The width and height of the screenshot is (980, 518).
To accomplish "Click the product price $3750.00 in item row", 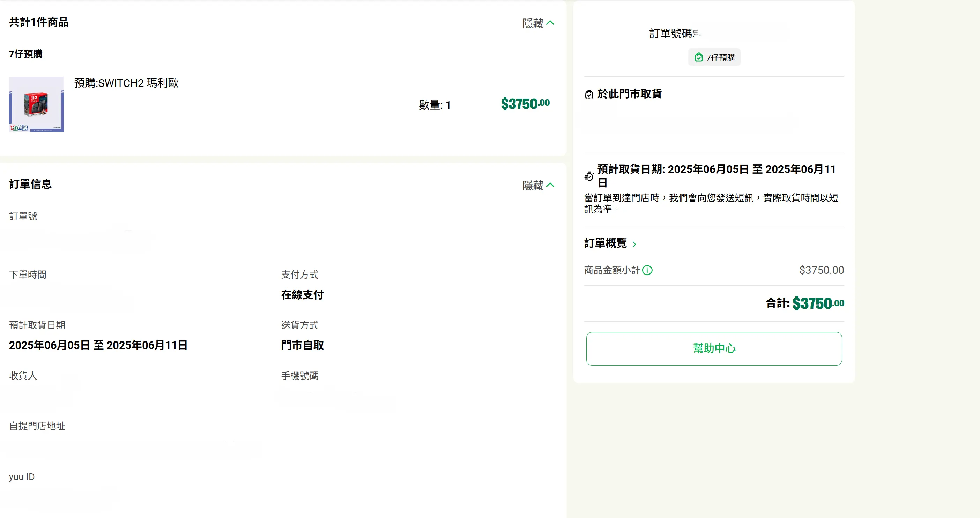I will click(525, 104).
